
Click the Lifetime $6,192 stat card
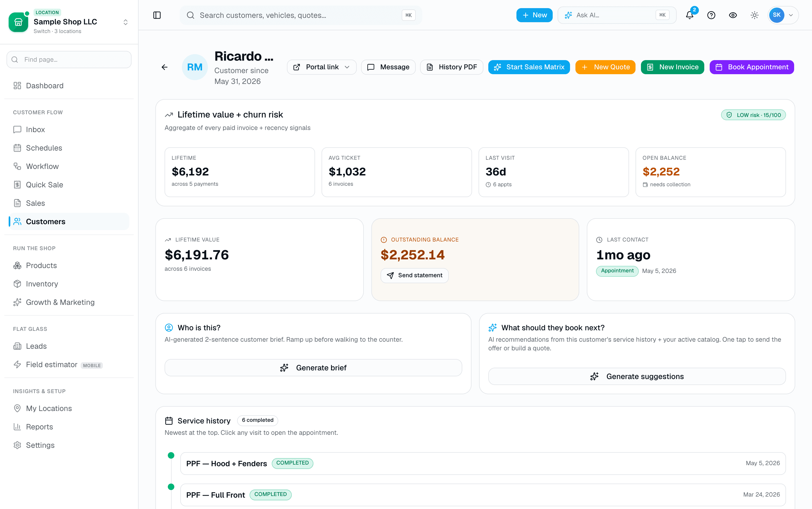[x=240, y=172]
